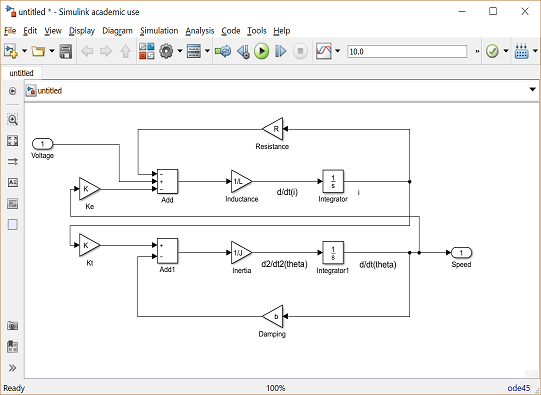The width and height of the screenshot is (541, 395).
Task: Click the Step Back button
Action: (x=244, y=51)
